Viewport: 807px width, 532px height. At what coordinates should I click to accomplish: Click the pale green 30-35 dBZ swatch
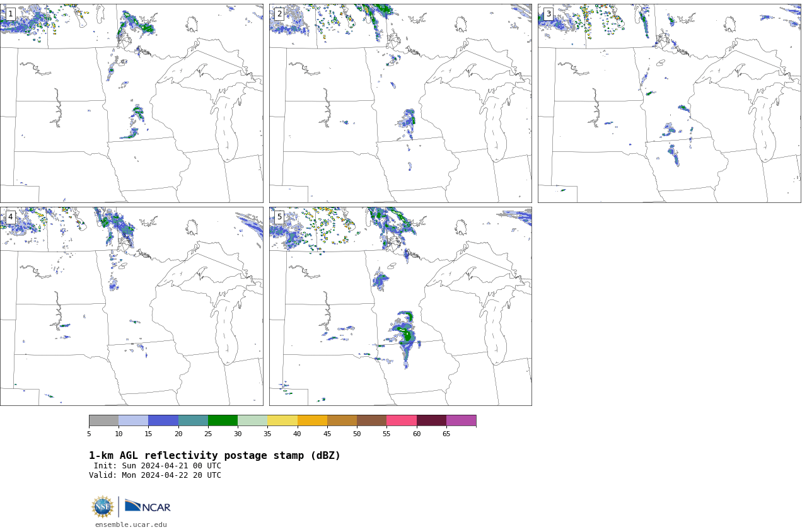tap(253, 420)
